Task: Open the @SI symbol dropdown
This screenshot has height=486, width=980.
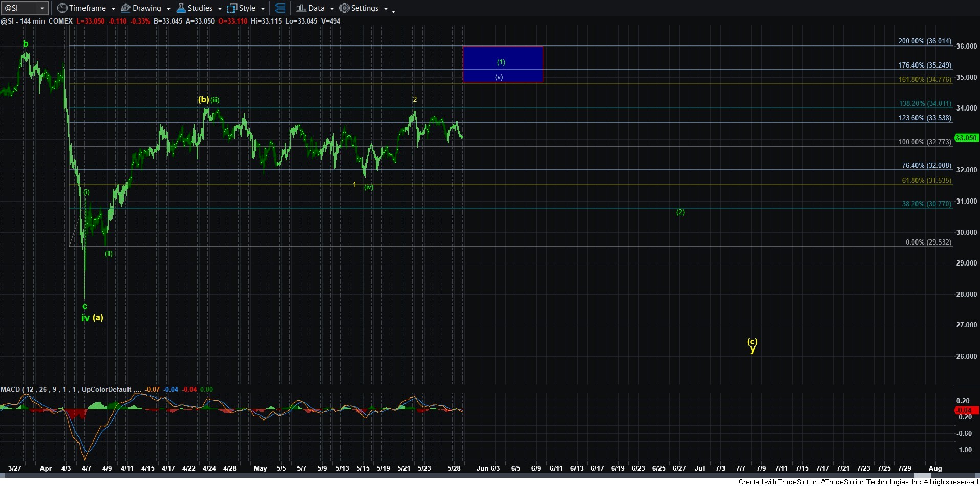Action: pos(42,8)
